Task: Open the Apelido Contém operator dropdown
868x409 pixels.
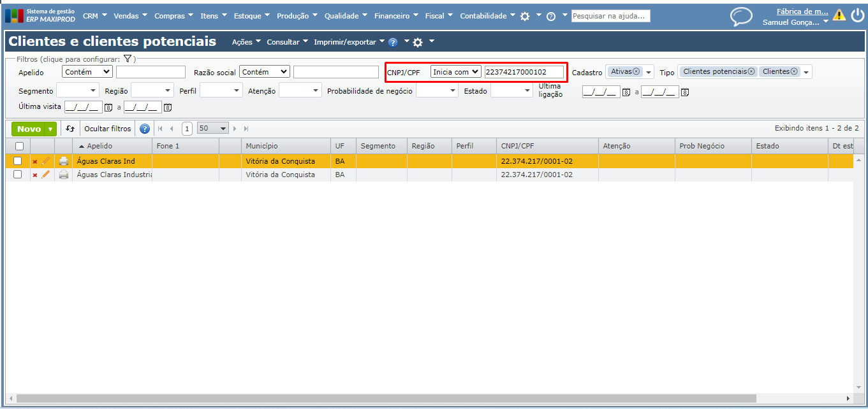Action: (87, 72)
